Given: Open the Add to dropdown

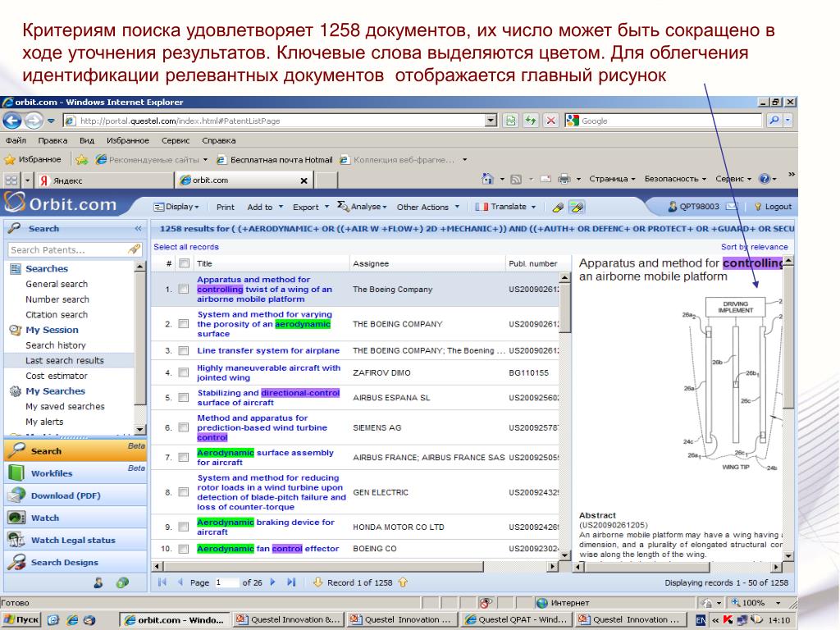Looking at the screenshot, I should pos(264,207).
